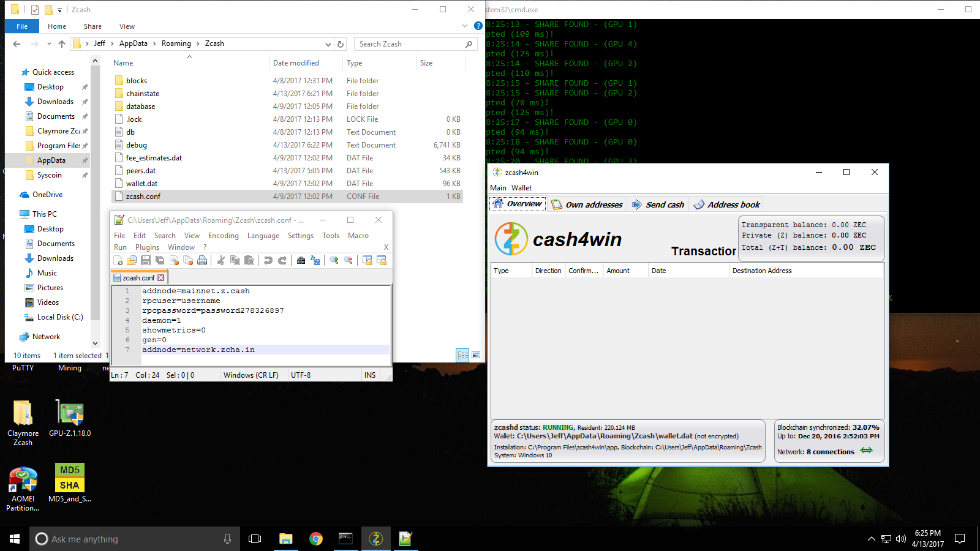Switch Explorer to large thumbnails view
The width and height of the screenshot is (980, 551).
[476, 355]
